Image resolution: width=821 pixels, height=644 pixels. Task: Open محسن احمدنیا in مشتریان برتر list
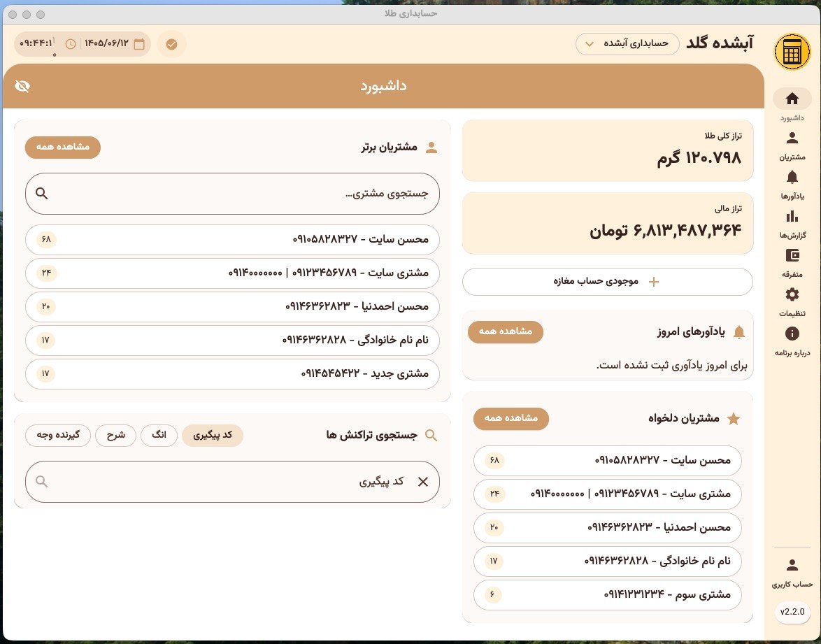[232, 307]
